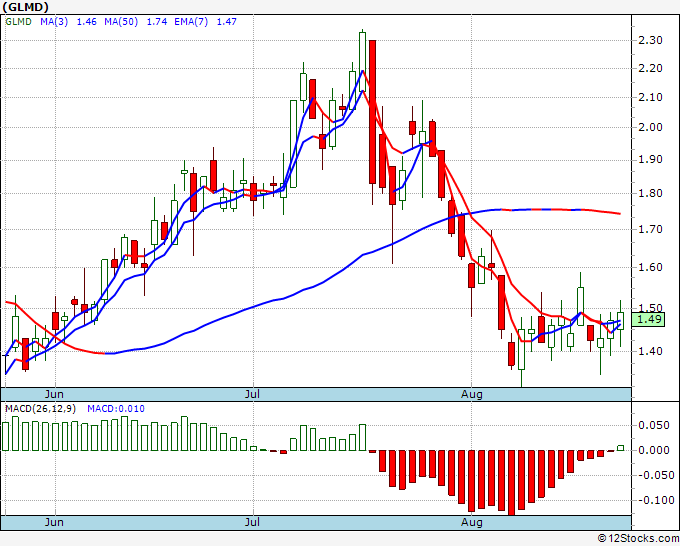This screenshot has height=546, width=680.
Task: Click Jul on the price chart date axis
Action: pos(252,394)
